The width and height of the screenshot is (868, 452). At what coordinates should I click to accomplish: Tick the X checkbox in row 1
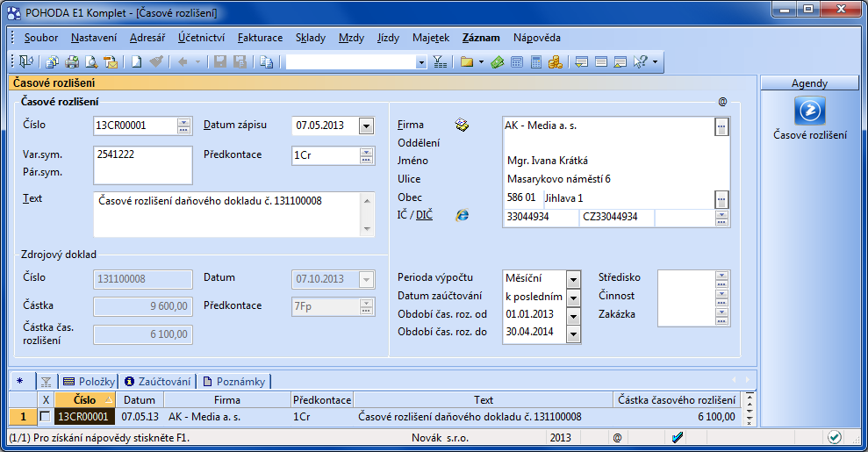click(45, 417)
